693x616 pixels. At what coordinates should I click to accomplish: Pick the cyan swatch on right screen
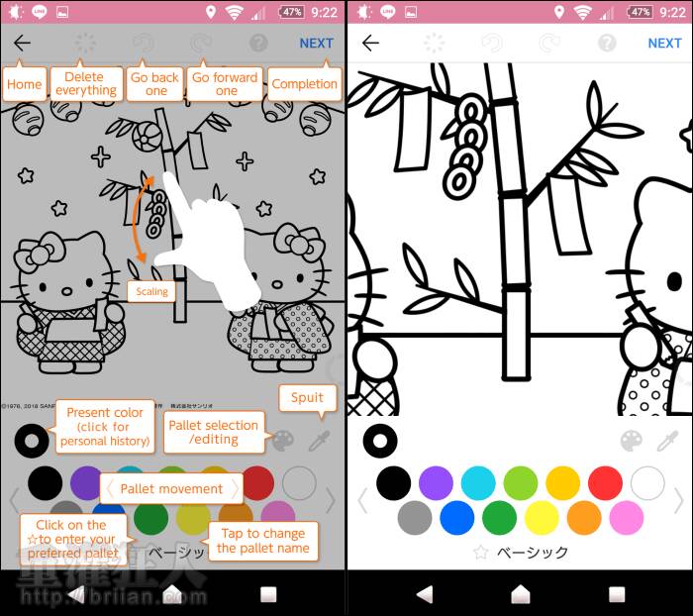click(x=478, y=483)
